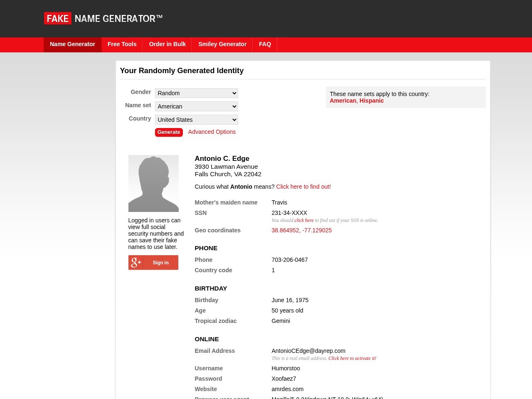Click the Hispanic name set link
Image resolution: width=532 pixels, height=399 pixels.
(x=372, y=101)
